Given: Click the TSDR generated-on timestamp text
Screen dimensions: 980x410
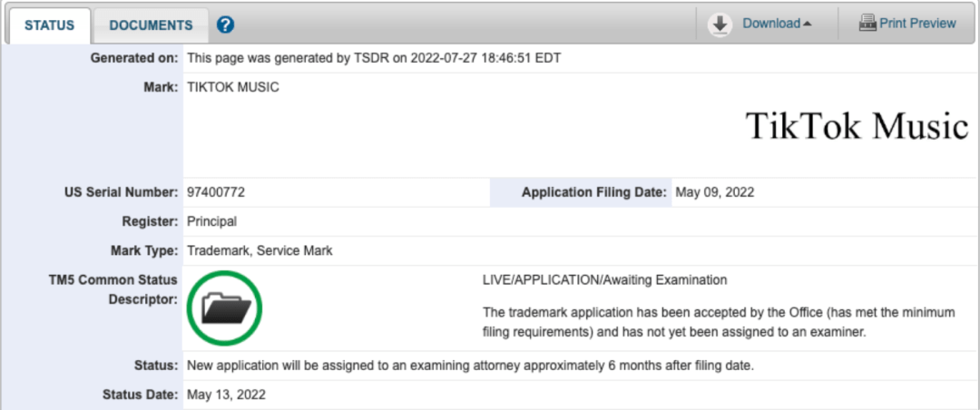Looking at the screenshot, I should 374,58.
